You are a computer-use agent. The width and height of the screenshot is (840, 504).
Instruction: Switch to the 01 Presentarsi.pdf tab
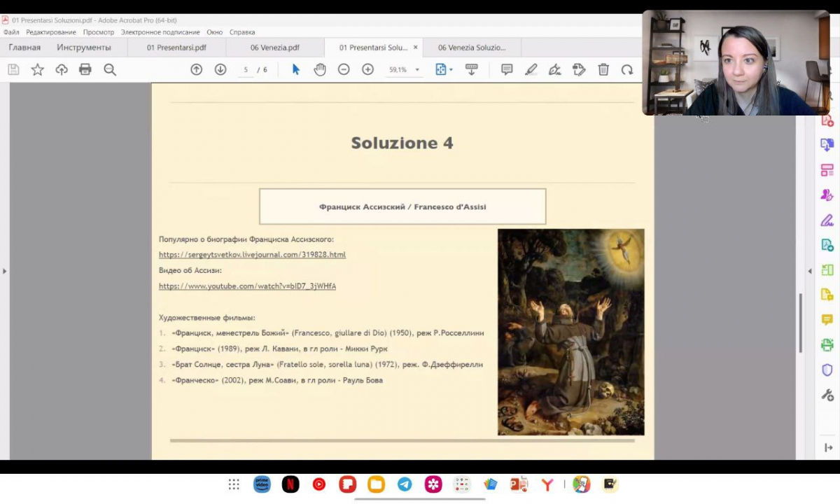(176, 48)
